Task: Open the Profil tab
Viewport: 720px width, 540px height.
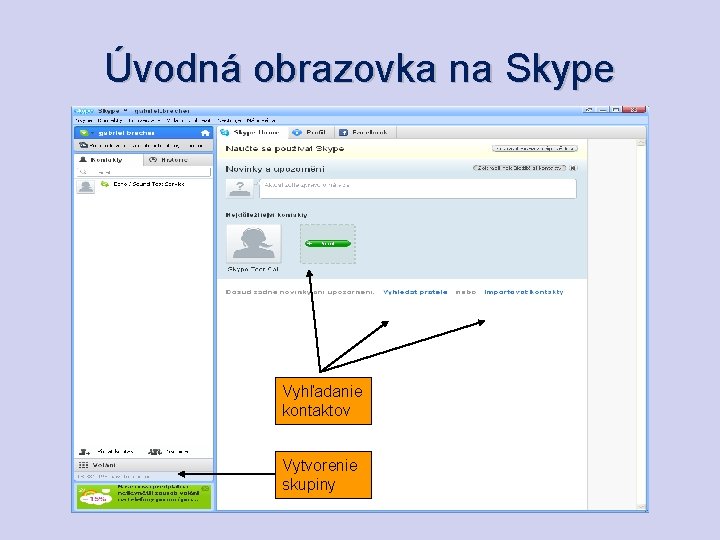Action: 311,132
